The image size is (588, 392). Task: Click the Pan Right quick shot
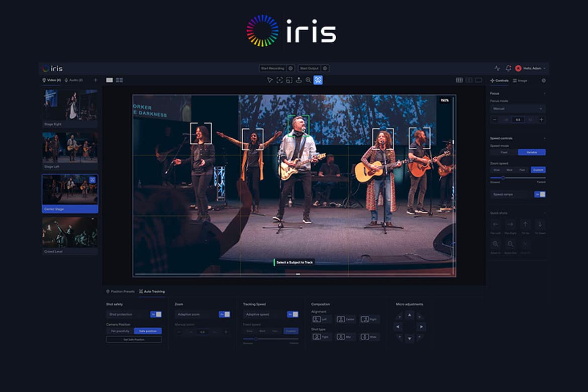(510, 225)
